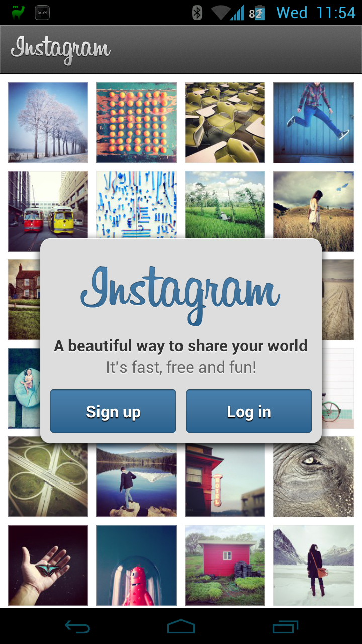Open the jumping person photo
Screen dimensions: 362x644
pyautogui.click(x=314, y=123)
